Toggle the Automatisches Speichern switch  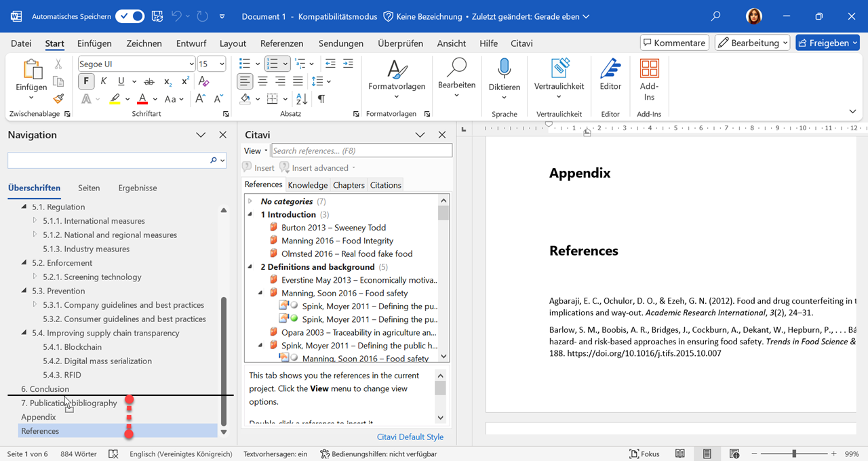(129, 16)
